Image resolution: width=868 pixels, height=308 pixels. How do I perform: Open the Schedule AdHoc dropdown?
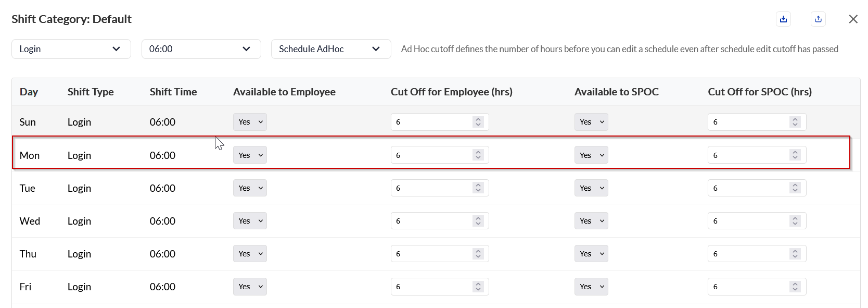pos(330,49)
